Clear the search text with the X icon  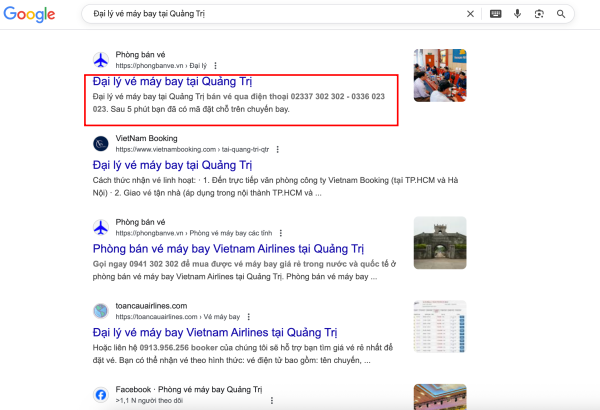pos(471,14)
